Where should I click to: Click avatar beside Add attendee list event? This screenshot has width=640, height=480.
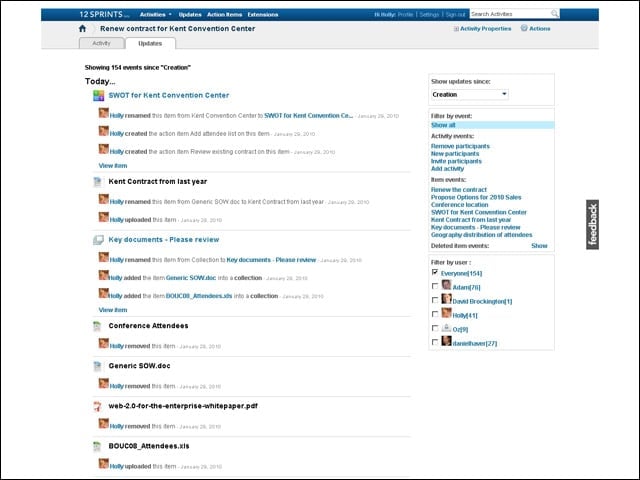click(x=104, y=131)
